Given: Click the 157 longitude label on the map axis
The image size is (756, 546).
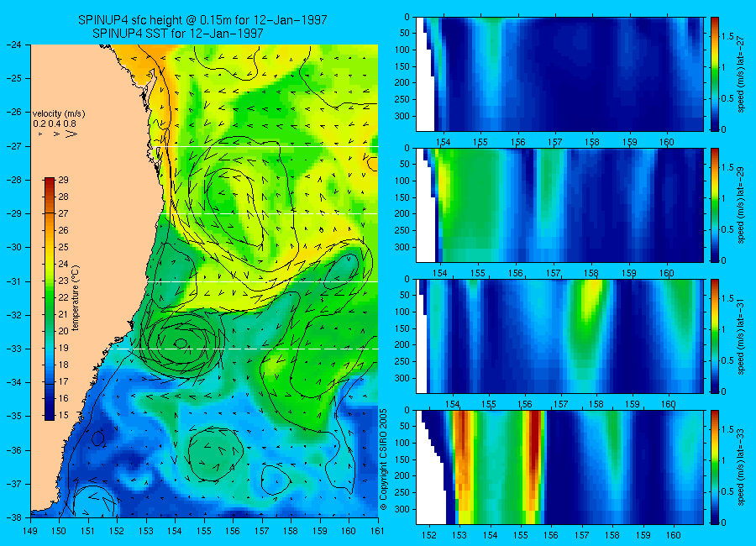Looking at the screenshot, I should tap(262, 531).
